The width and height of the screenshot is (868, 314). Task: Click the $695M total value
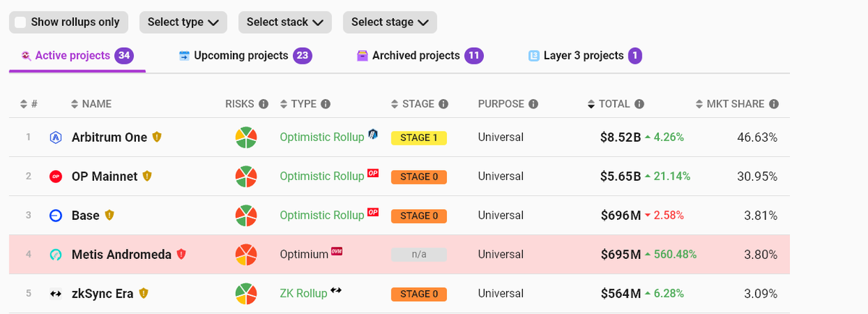tap(621, 255)
